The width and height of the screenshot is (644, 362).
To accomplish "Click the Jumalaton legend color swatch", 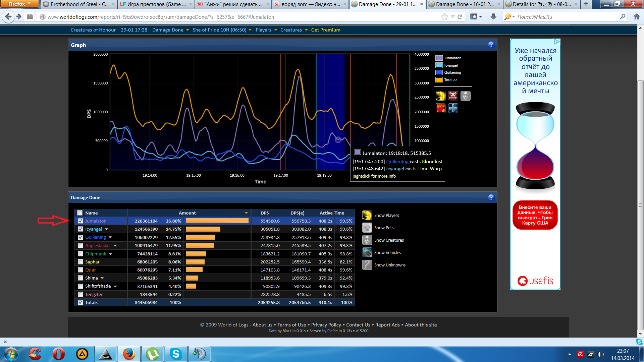I will 439,58.
